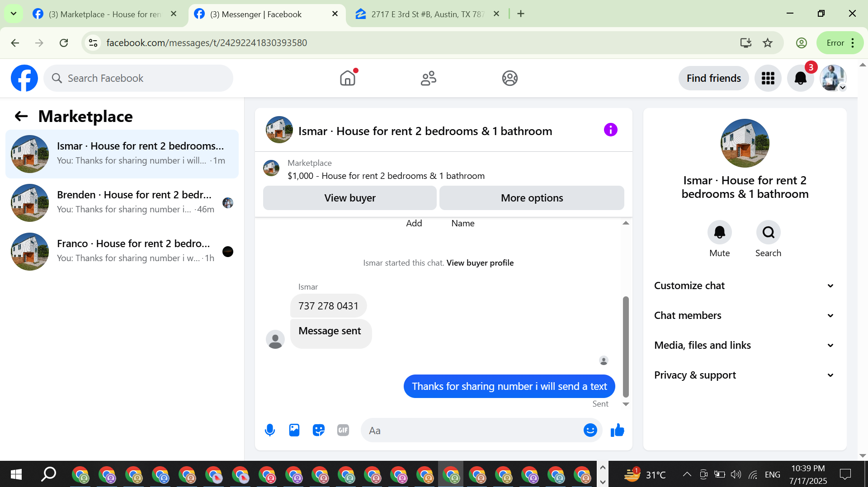Go back using the Marketplace back arrow
This screenshot has width=868, height=487.
pos(21,117)
